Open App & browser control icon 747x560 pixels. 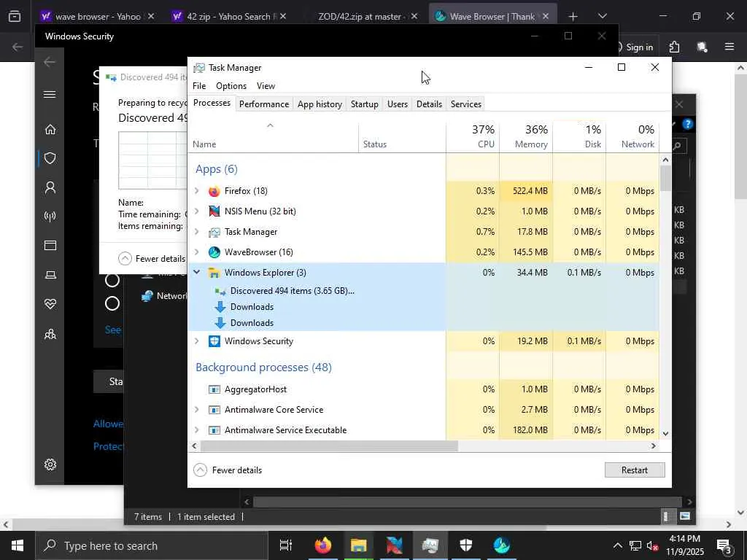coord(50,245)
